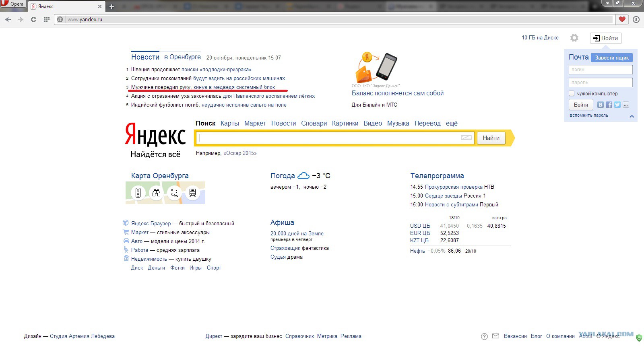
Task: Open Недвижимость link
Action: pyautogui.click(x=149, y=259)
